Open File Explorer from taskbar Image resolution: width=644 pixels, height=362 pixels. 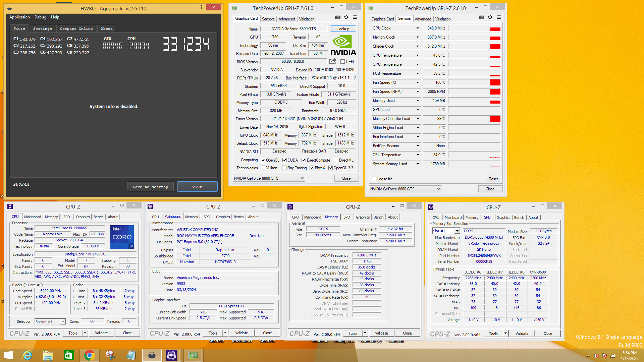[x=48, y=355]
